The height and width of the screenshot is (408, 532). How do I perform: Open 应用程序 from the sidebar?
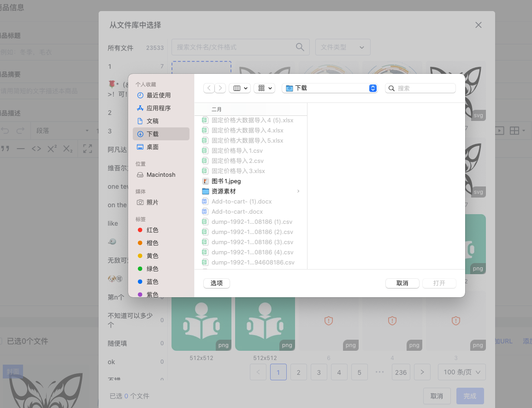[x=158, y=108]
